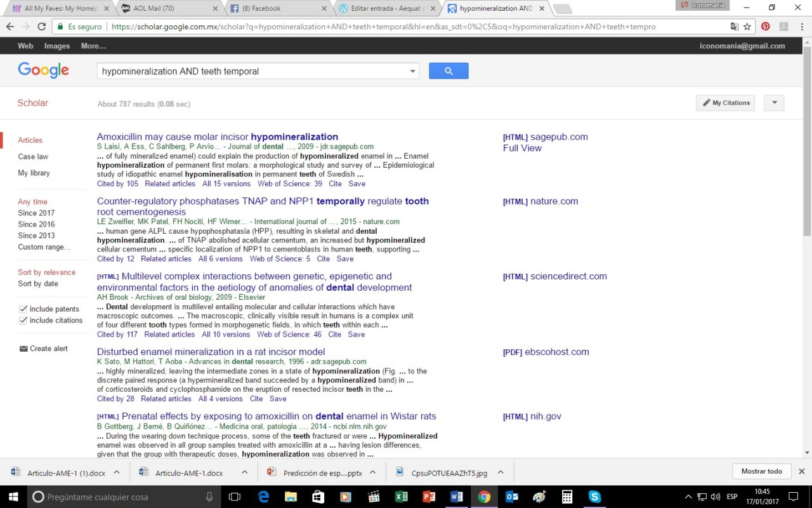Click Cited by 105 link
The image size is (812, 508).
(117, 184)
